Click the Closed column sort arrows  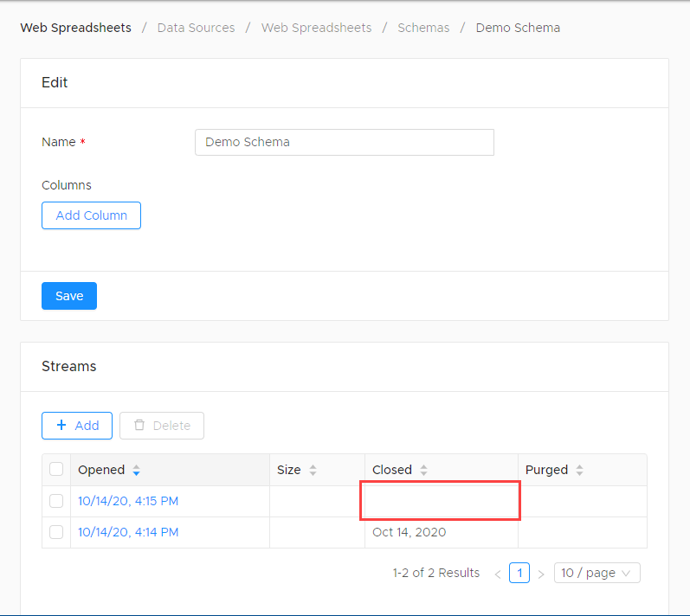coord(423,471)
